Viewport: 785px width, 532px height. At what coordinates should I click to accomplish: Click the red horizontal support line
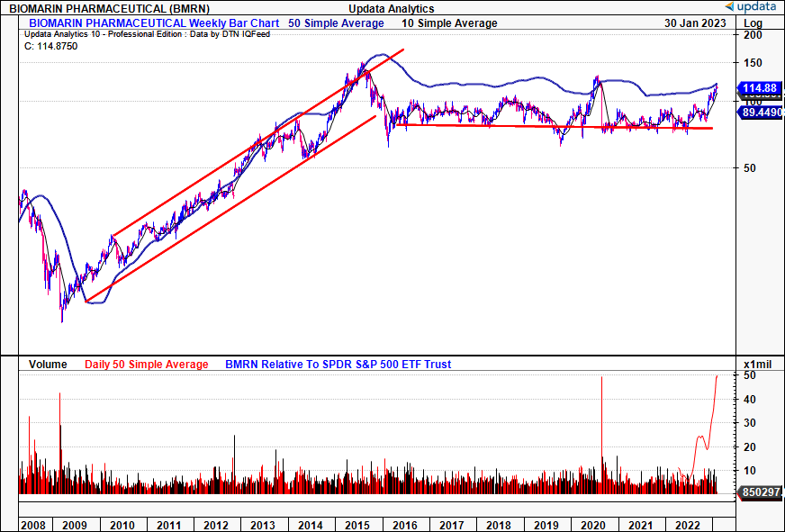[x=555, y=127]
